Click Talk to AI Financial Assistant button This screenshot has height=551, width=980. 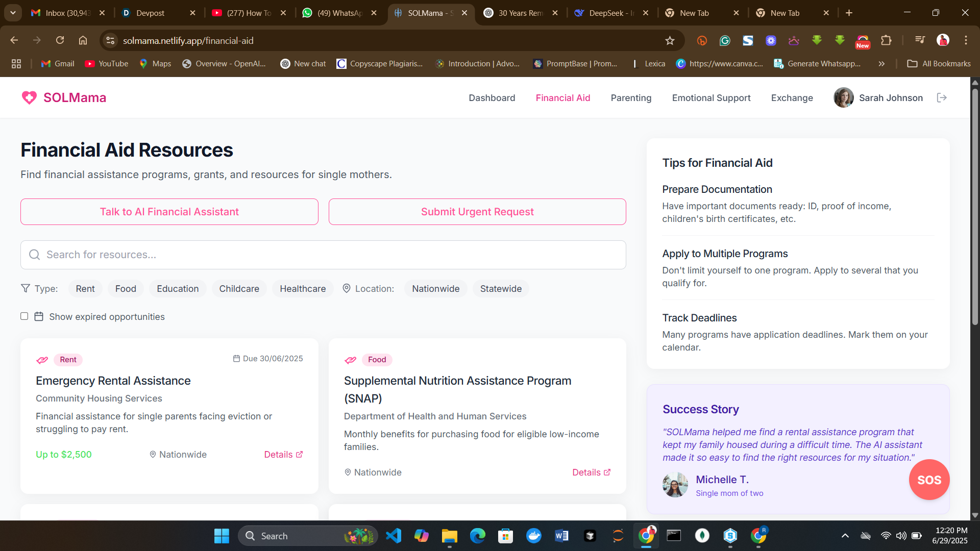(169, 212)
